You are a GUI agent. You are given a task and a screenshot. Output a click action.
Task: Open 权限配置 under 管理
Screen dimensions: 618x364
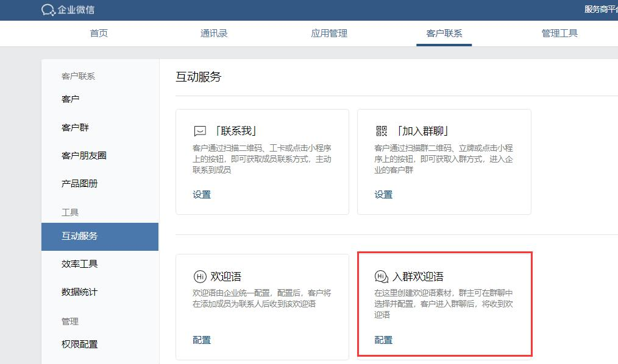point(79,344)
